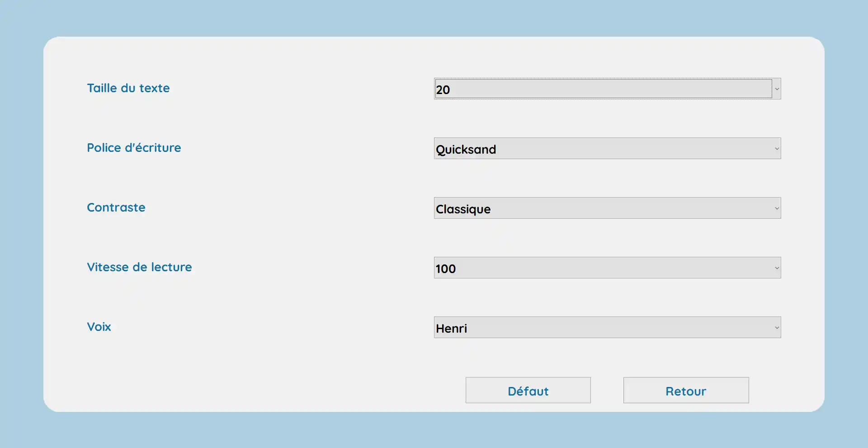
Task: Click the Retour button
Action: [x=686, y=391]
